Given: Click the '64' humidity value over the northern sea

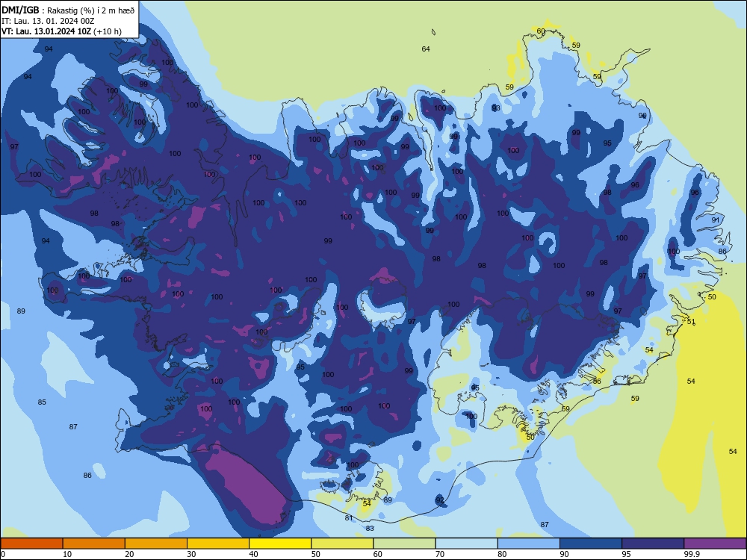Looking at the screenshot, I should tap(426, 49).
